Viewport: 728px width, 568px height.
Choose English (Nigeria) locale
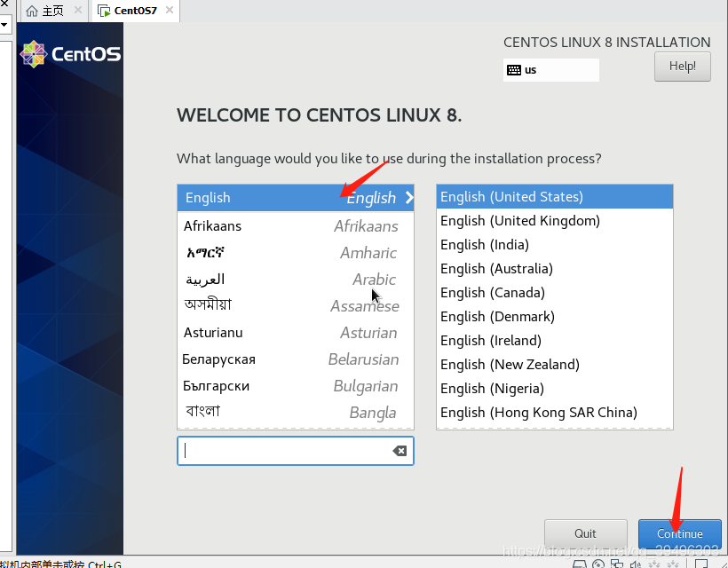[554, 389]
